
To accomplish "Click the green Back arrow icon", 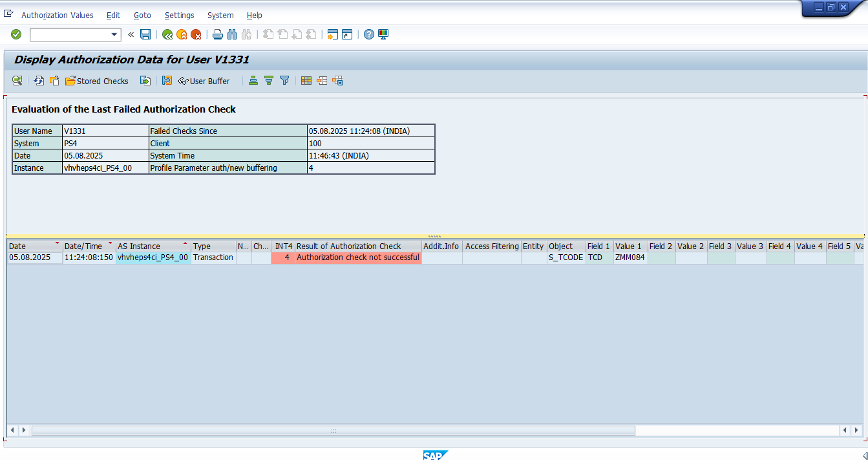I will click(167, 34).
